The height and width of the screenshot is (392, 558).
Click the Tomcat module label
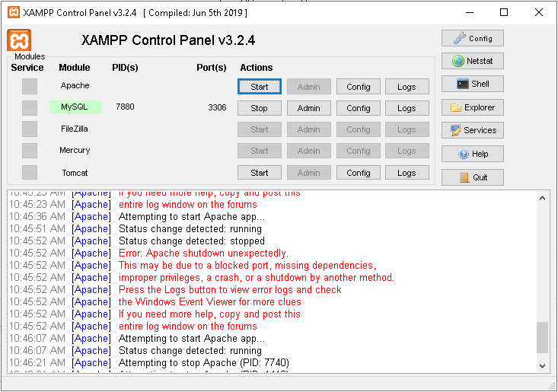pyautogui.click(x=75, y=173)
